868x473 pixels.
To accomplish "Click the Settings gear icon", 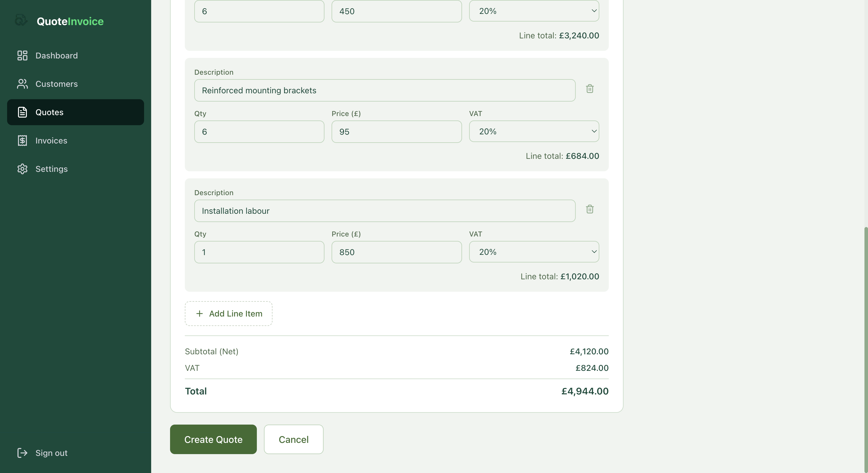I will pos(22,169).
